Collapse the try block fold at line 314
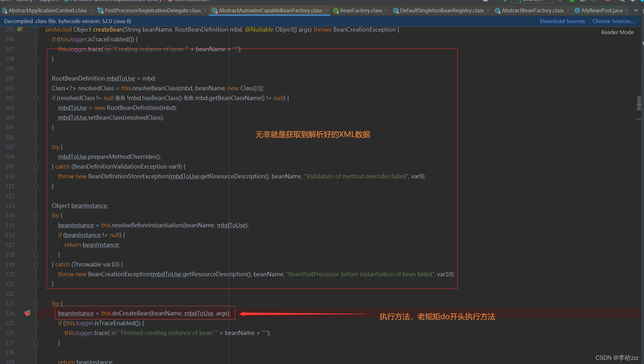644x364 pixels. (x=36, y=216)
